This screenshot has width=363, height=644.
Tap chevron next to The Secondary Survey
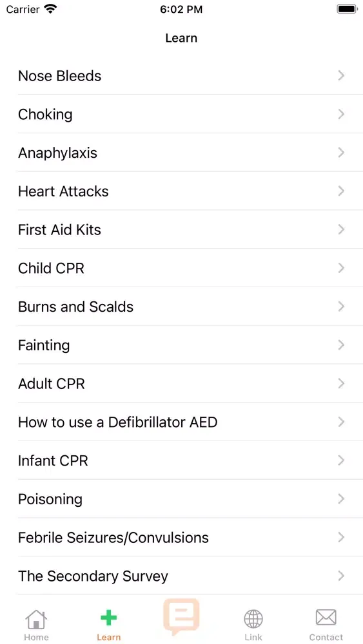tap(341, 576)
